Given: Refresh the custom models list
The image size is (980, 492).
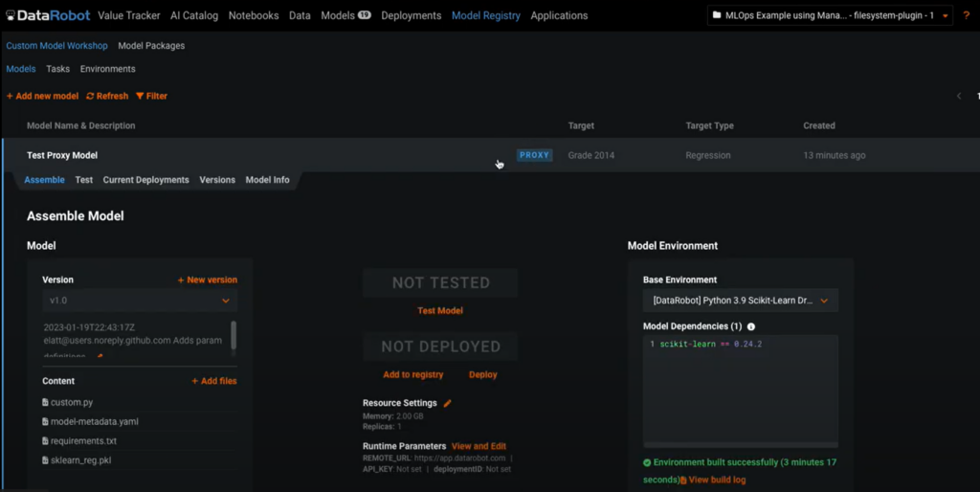Looking at the screenshot, I should [106, 96].
